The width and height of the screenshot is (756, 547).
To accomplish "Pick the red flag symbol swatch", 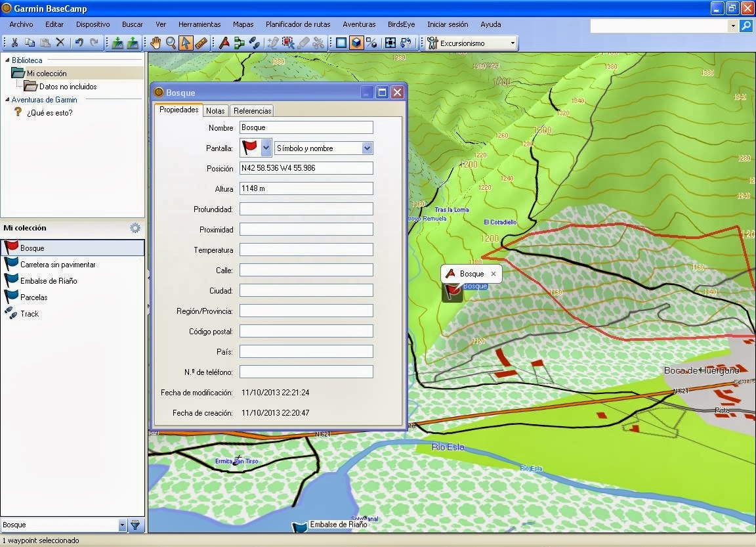I will 251,147.
